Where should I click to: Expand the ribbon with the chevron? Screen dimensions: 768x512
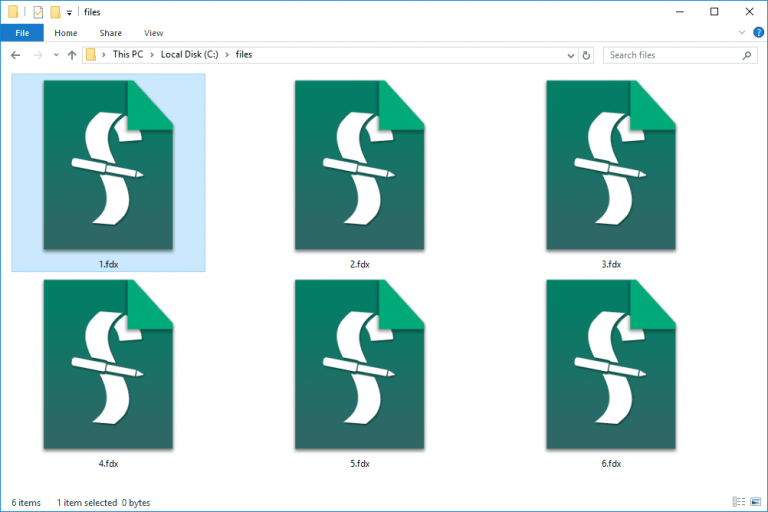tap(742, 33)
